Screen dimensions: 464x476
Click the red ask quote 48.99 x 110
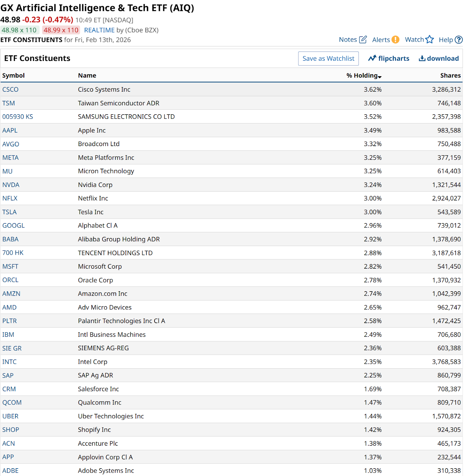[61, 30]
